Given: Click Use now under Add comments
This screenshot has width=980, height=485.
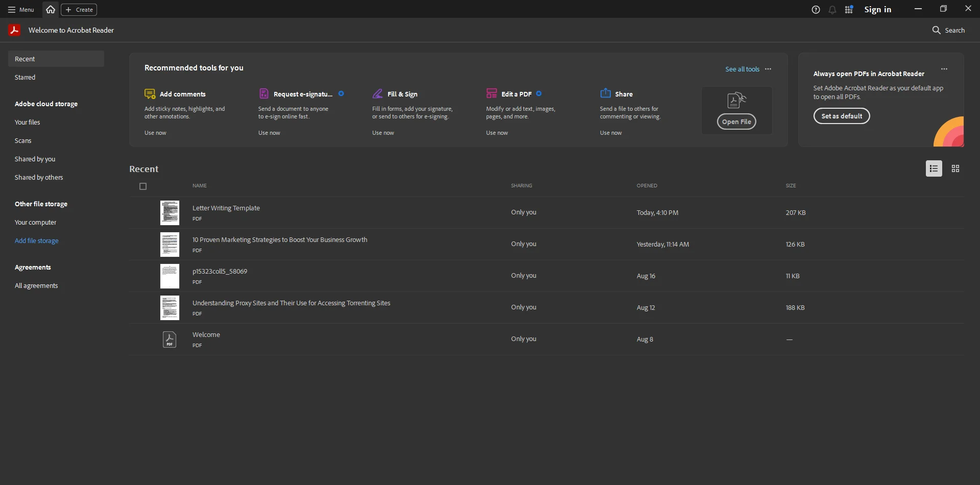Looking at the screenshot, I should 155,133.
